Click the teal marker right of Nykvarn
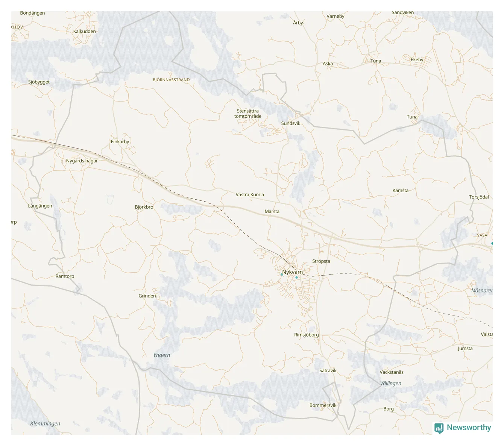The width and height of the screenshot is (504, 446). [296, 278]
